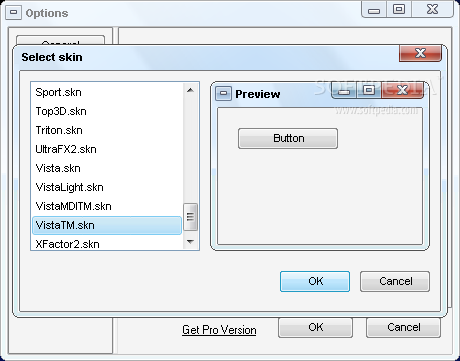Click the skin list scrollbar thumb
This screenshot has width=460, height=361.
click(190, 217)
